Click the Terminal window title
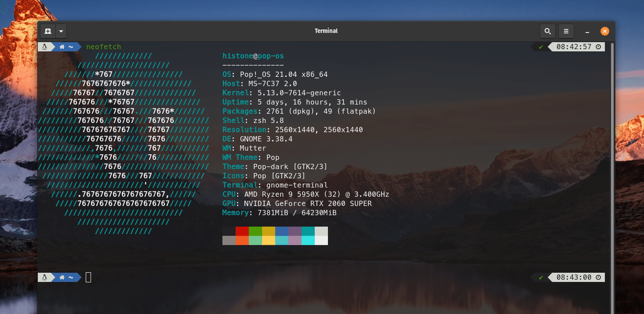Image resolution: width=644 pixels, height=314 pixels. coord(326,31)
